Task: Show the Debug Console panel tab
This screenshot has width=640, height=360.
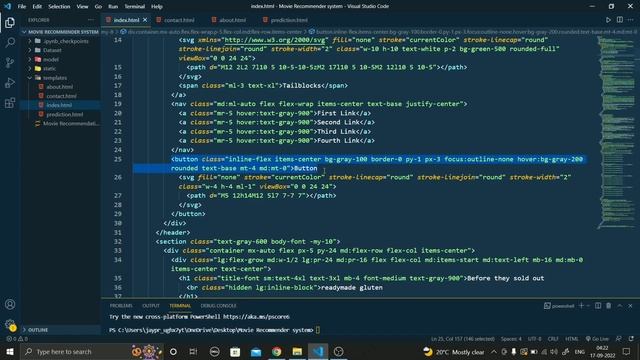Action: (218, 305)
